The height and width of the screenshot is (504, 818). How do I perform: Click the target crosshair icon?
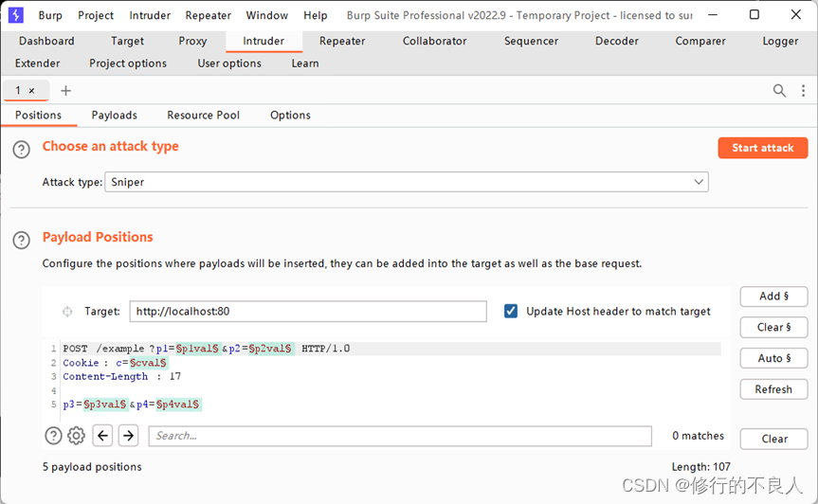point(67,312)
